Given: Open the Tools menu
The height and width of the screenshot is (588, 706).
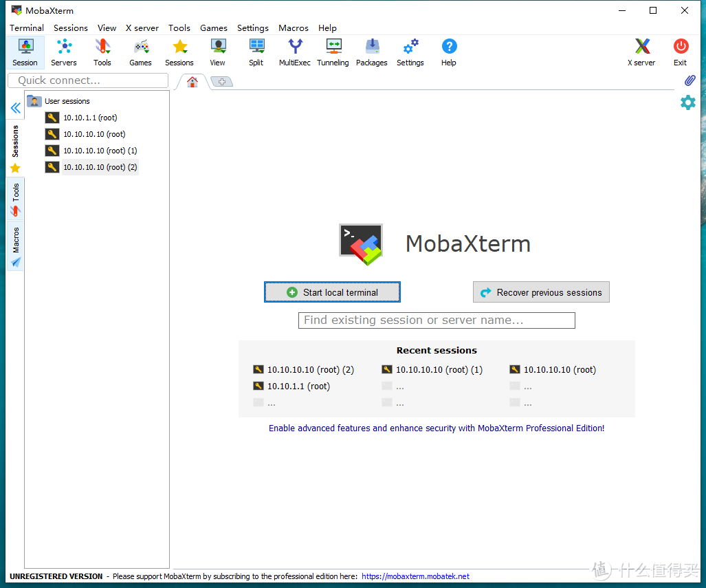Looking at the screenshot, I should coord(179,28).
